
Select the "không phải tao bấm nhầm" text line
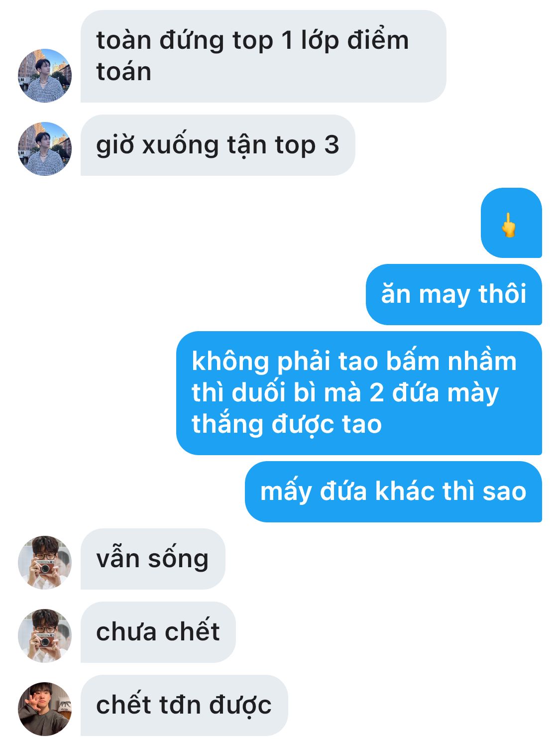coord(354,362)
